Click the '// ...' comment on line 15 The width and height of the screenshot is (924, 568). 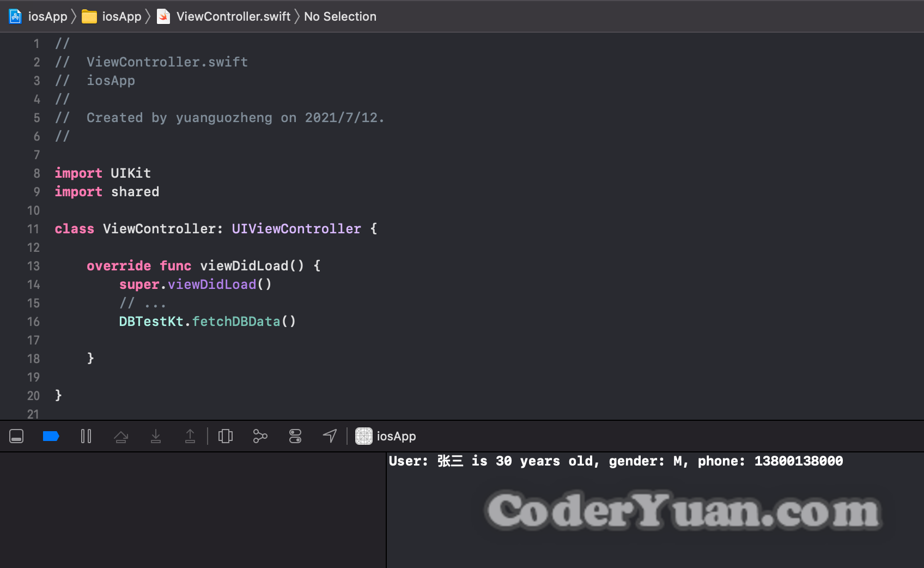(x=143, y=303)
